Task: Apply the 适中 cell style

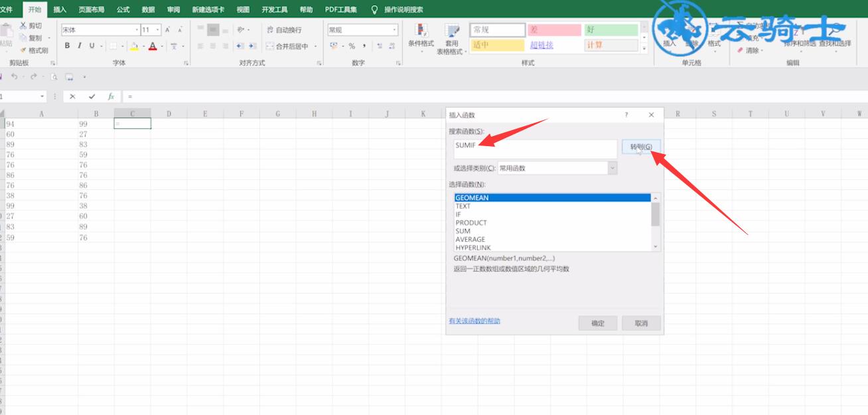Action: 497,45
